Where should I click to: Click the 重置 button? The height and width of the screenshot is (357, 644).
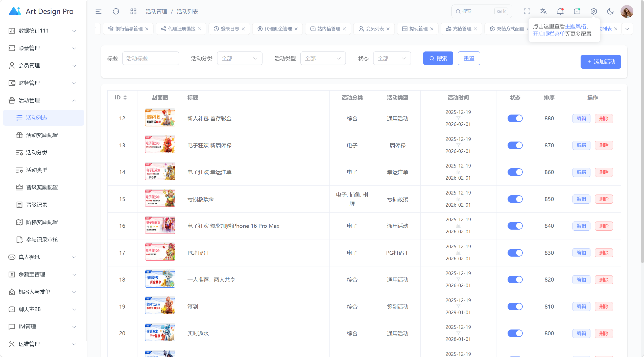pos(469,58)
